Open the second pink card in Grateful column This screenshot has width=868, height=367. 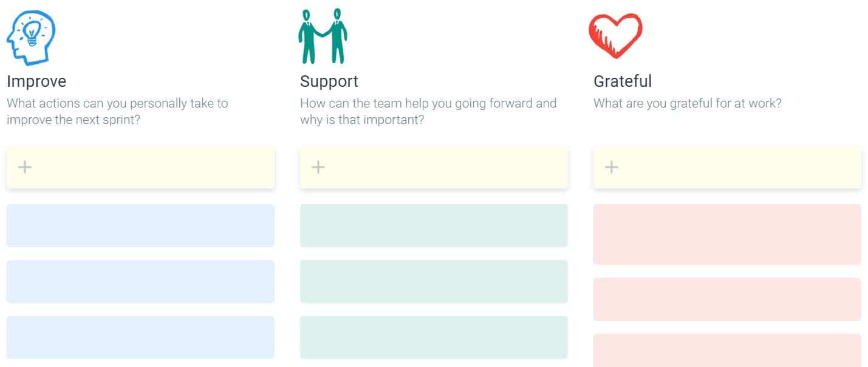(727, 299)
